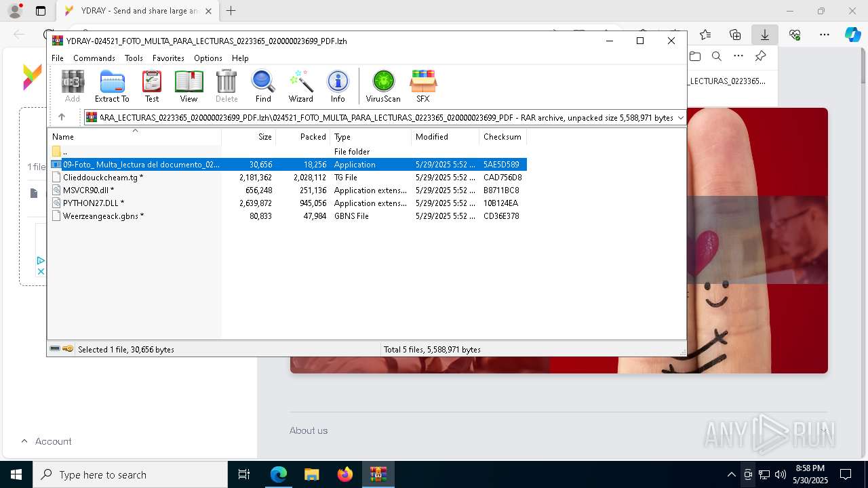Open Edge settings and more menu
Image resolution: width=868 pixels, height=488 pixels.
[825, 35]
